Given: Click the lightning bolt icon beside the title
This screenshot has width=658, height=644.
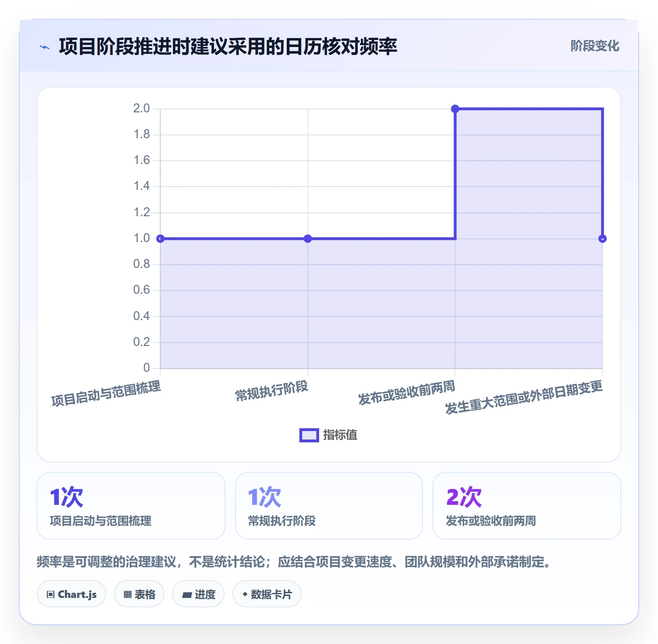Looking at the screenshot, I should (x=45, y=47).
